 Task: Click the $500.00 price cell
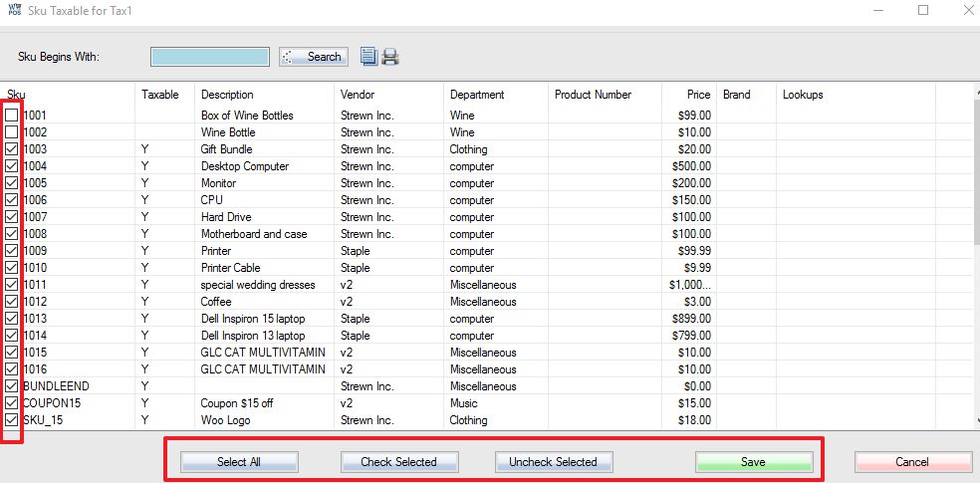[x=691, y=165]
